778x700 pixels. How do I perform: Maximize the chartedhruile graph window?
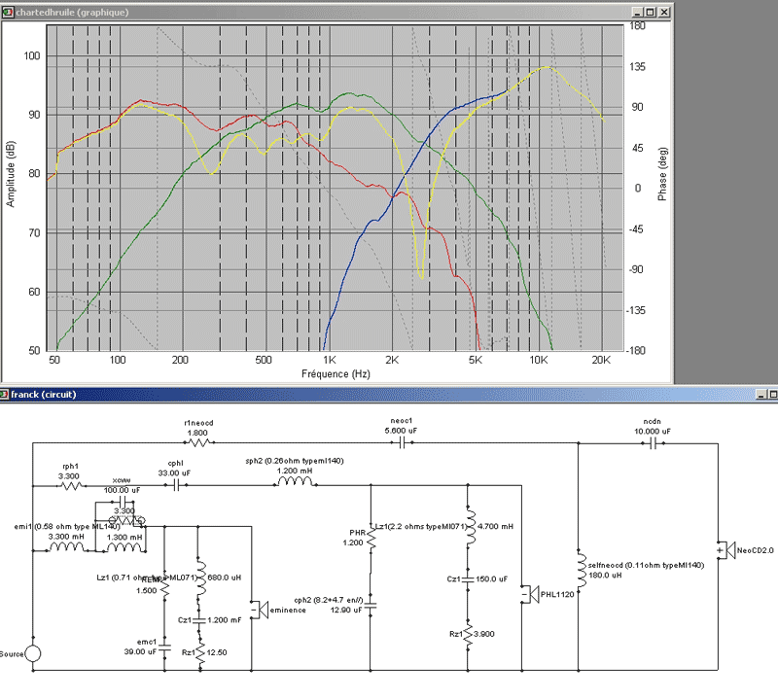click(x=651, y=12)
